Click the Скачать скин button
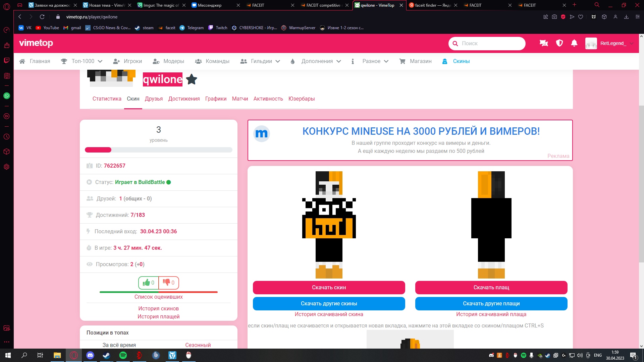The image size is (644, 362). (329, 288)
